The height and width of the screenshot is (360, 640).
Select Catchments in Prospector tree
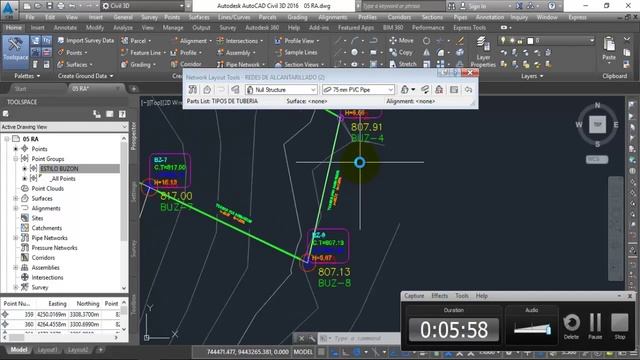pos(47,228)
